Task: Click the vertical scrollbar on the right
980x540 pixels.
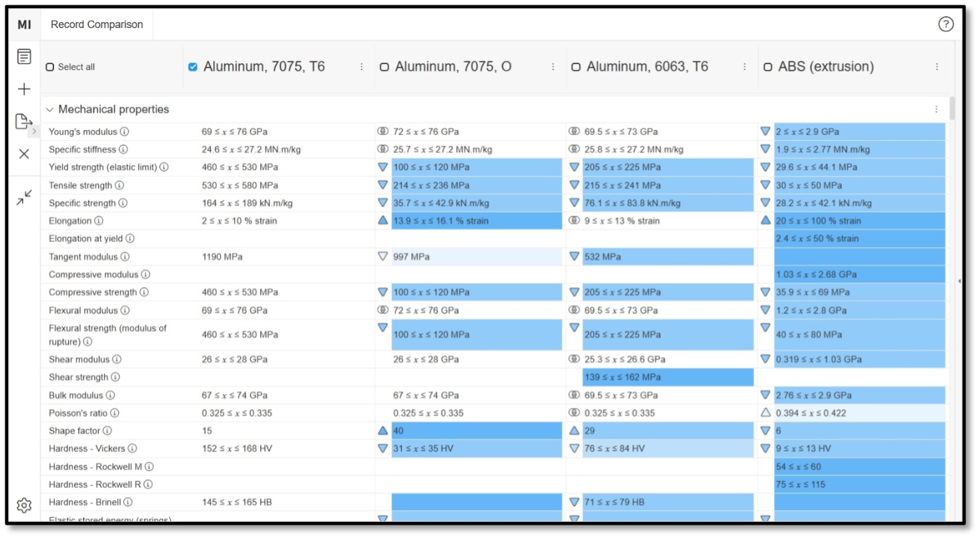Action: click(952, 109)
